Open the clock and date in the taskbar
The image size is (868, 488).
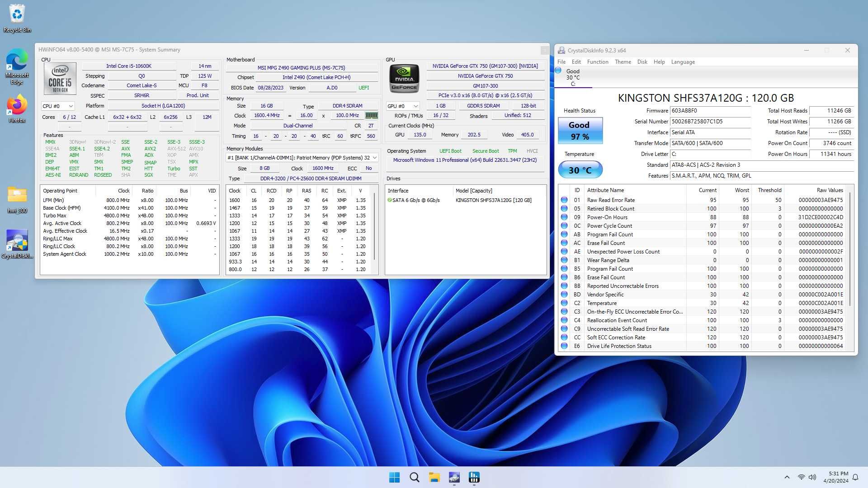pos(836,477)
